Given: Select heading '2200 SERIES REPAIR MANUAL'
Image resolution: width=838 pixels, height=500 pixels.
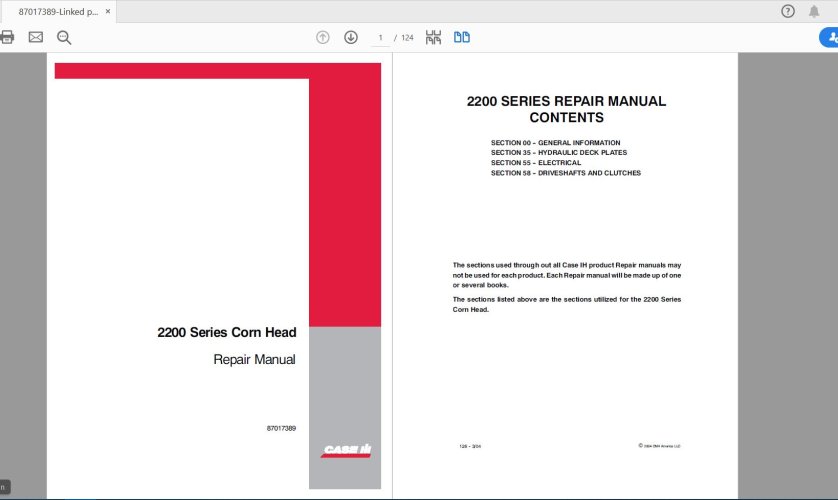Looking at the screenshot, I should point(567,101).
